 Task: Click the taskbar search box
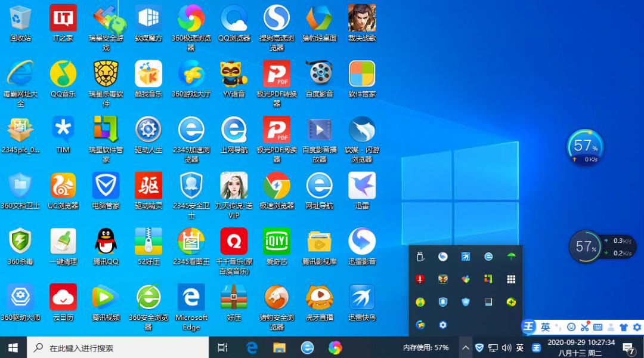pos(118,348)
